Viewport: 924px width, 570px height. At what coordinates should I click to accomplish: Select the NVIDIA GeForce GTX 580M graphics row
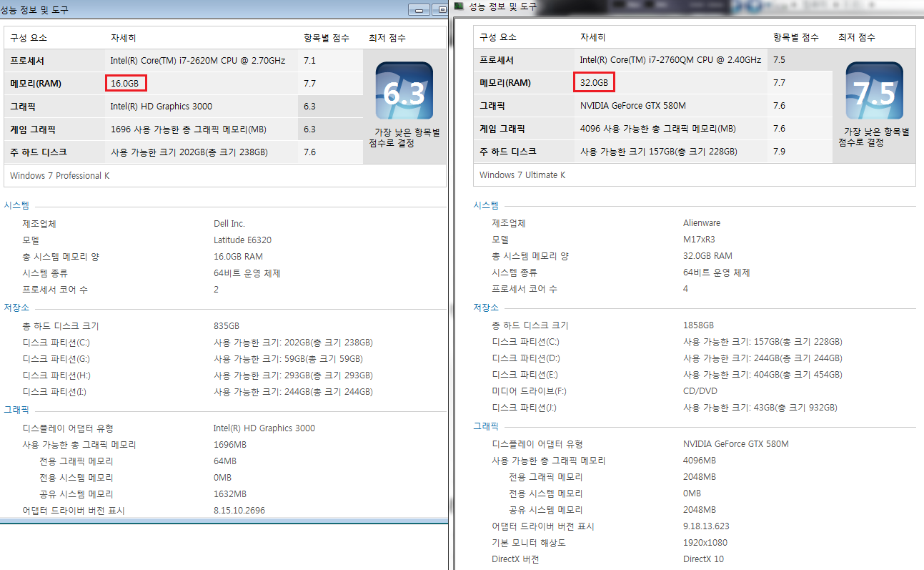click(632, 106)
